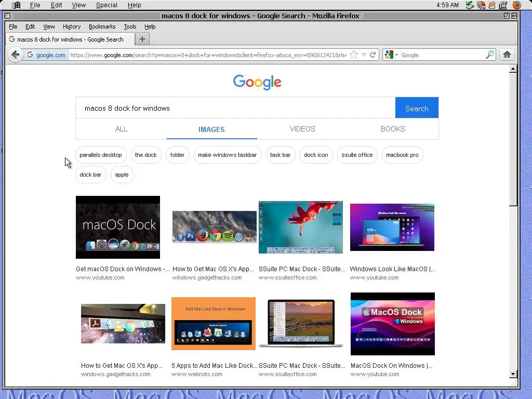
Task: Click the fourth tray icon before Firefox
Action: [503, 5]
